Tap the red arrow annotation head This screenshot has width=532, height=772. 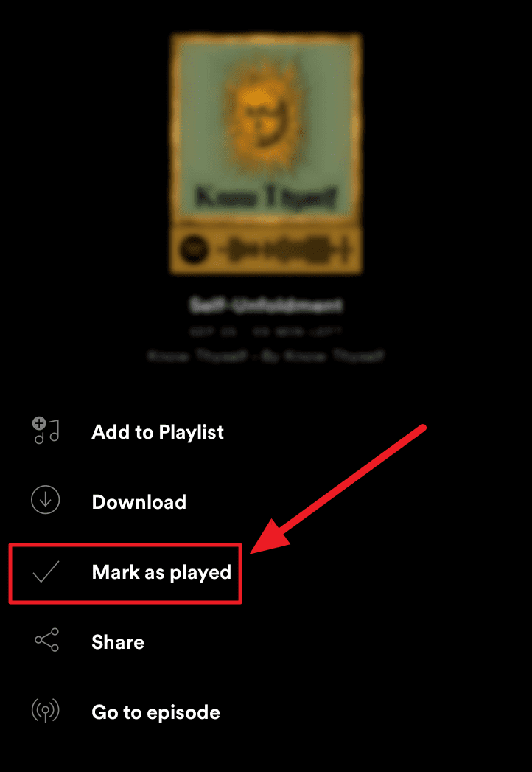275,532
